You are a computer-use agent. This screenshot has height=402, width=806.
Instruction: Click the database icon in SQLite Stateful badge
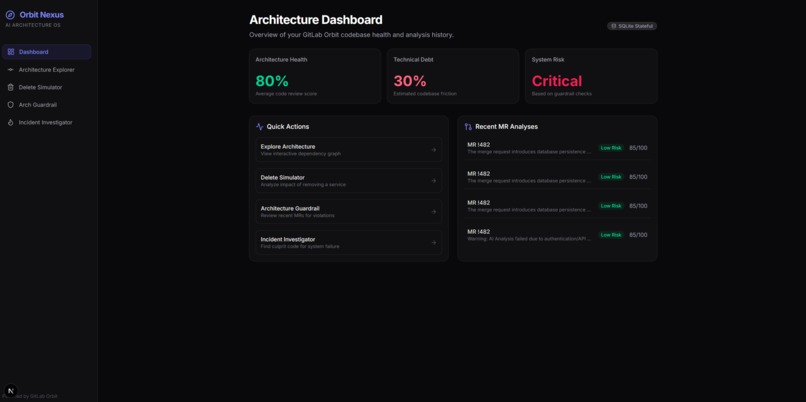coord(613,26)
